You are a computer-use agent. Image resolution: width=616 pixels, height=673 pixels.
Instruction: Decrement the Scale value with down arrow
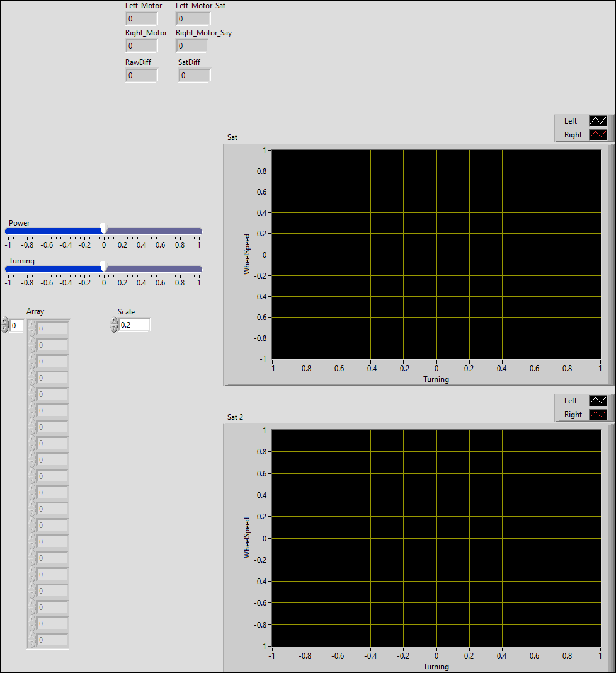[x=115, y=328]
